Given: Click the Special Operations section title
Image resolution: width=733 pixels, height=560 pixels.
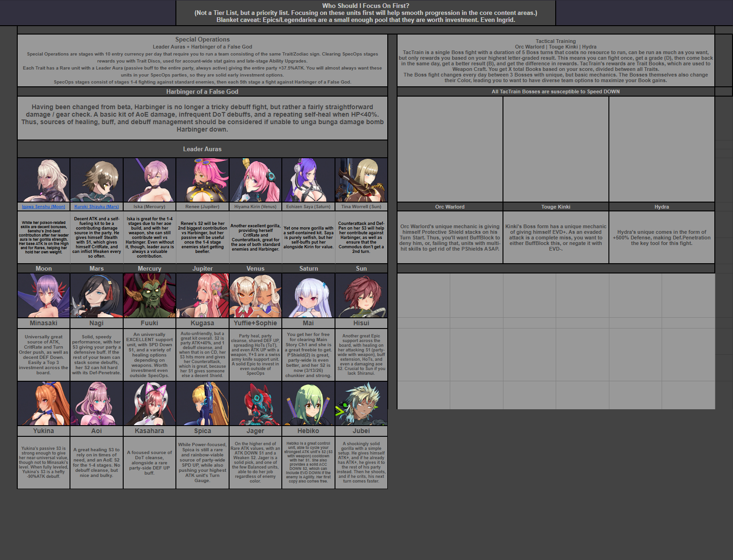Looking at the screenshot, I should [x=202, y=40].
